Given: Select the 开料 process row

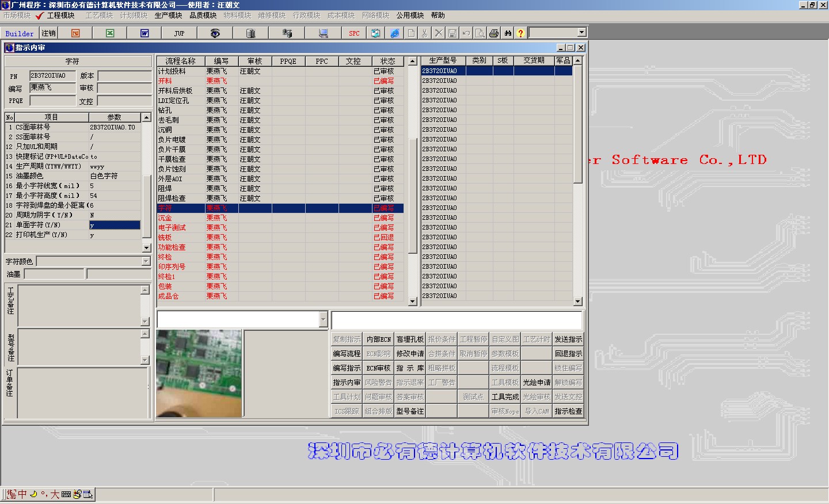Looking at the screenshot, I should (x=280, y=81).
